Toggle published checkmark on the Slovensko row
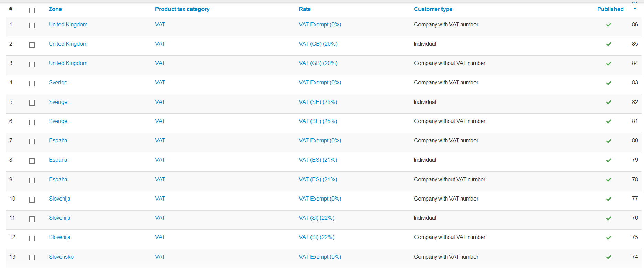 tap(608, 257)
